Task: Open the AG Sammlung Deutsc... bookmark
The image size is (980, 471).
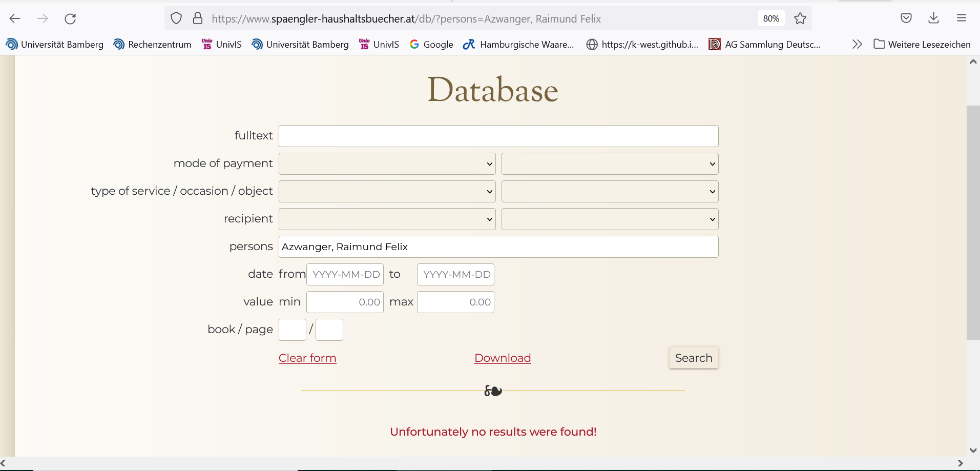Action: point(765,45)
